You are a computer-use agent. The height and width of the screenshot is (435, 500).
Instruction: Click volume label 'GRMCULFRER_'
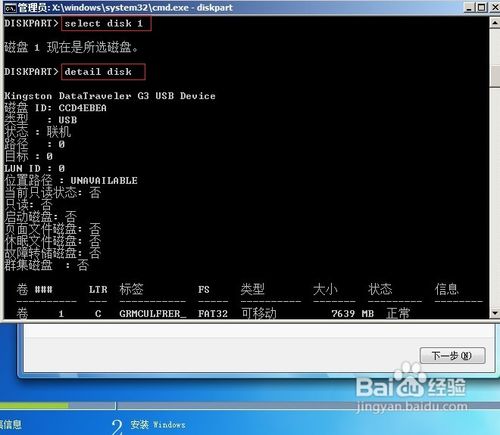[153, 314]
